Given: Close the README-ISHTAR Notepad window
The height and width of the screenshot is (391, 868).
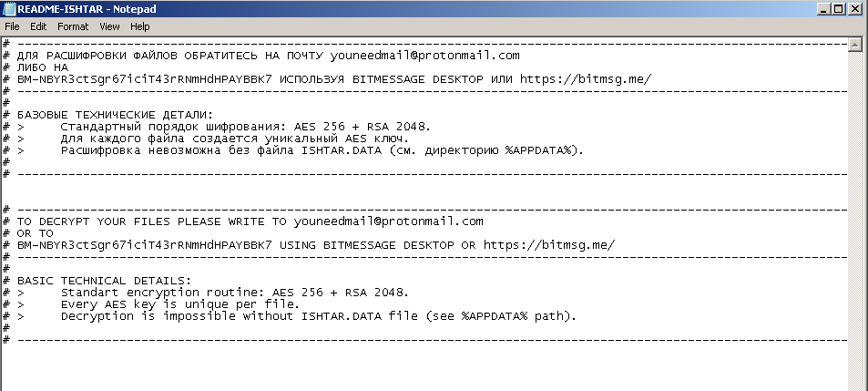Looking at the screenshot, I should coord(854,9).
